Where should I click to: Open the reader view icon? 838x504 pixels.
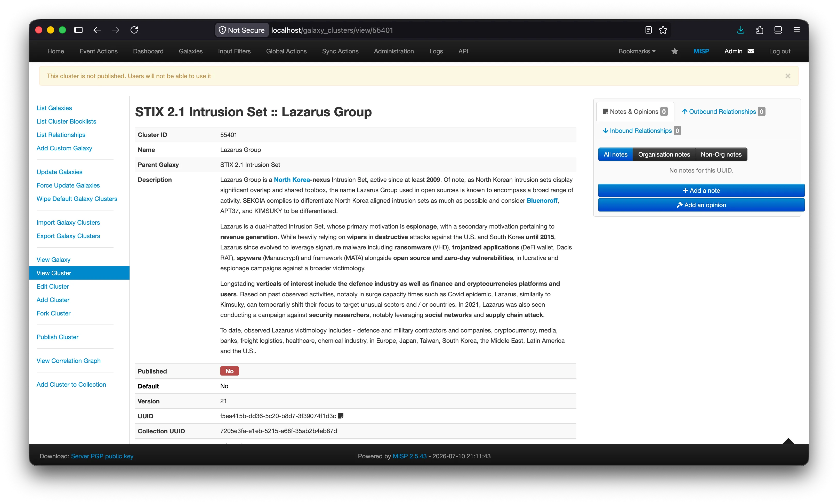648,30
